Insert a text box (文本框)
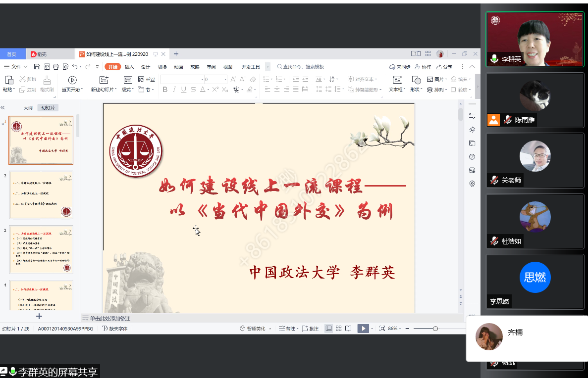 pos(396,84)
